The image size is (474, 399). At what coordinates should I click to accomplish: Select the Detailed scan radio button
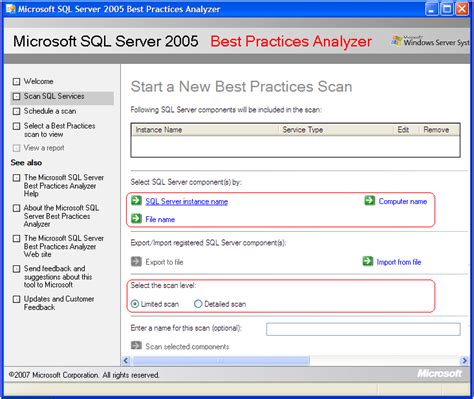(198, 304)
